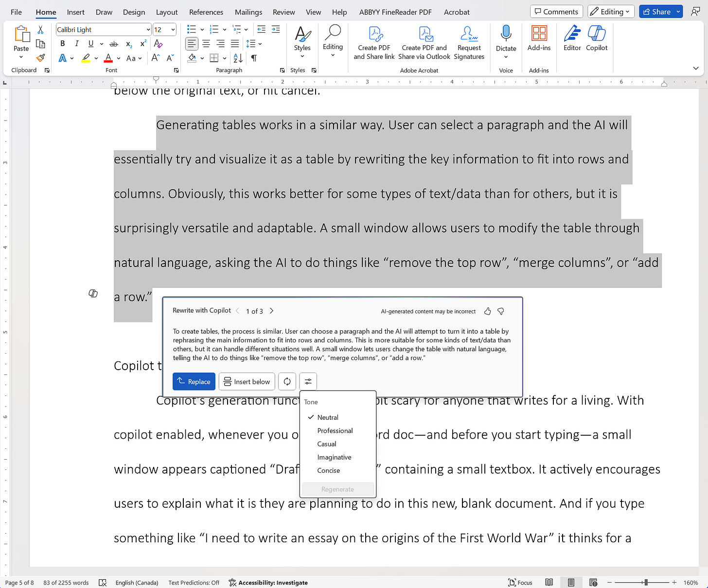Click Accessibility: Investigate in status bar
This screenshot has width=708, height=588.
pos(268,582)
